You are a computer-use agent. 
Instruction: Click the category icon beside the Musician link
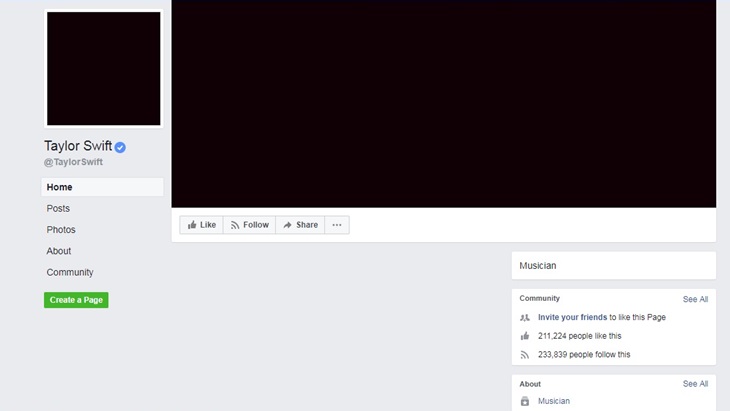(x=525, y=401)
